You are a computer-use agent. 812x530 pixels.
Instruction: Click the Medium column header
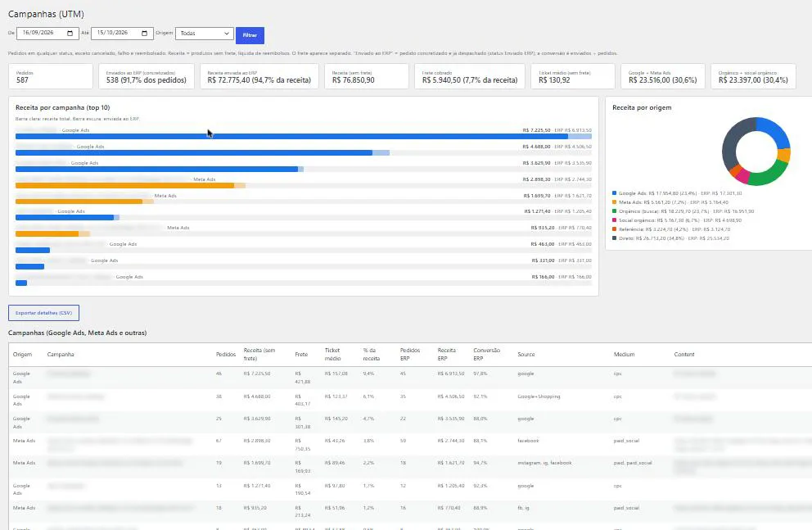(x=624, y=355)
